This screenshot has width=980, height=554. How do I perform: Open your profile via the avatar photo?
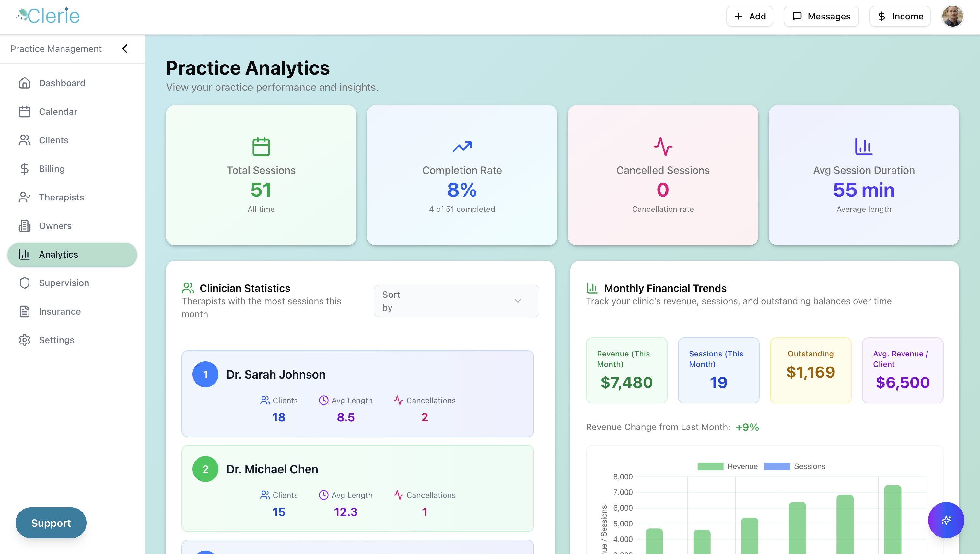pos(952,16)
